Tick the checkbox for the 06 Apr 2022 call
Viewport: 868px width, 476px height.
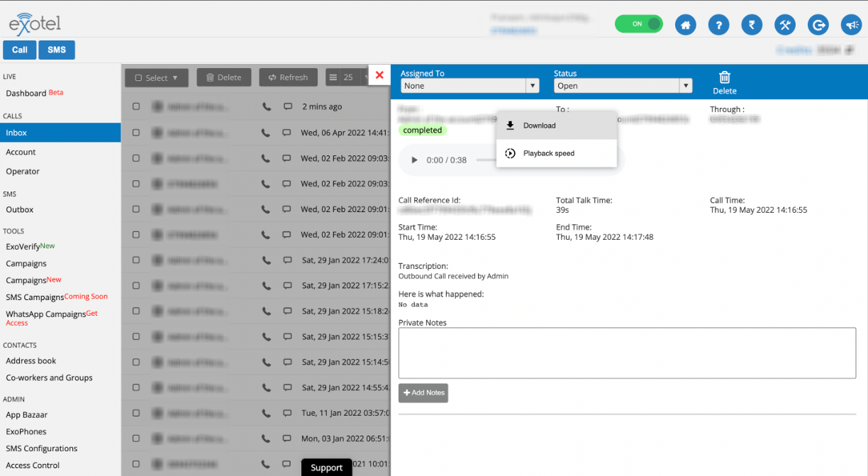pyautogui.click(x=136, y=132)
